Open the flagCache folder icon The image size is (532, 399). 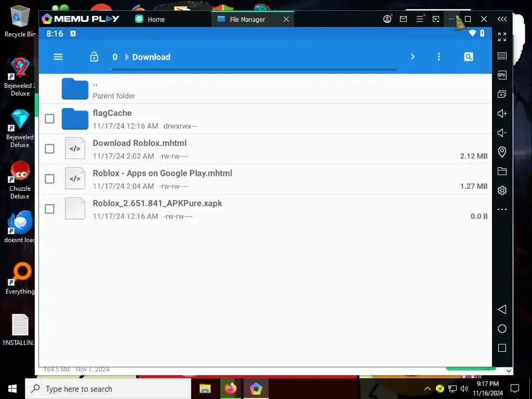click(75, 119)
